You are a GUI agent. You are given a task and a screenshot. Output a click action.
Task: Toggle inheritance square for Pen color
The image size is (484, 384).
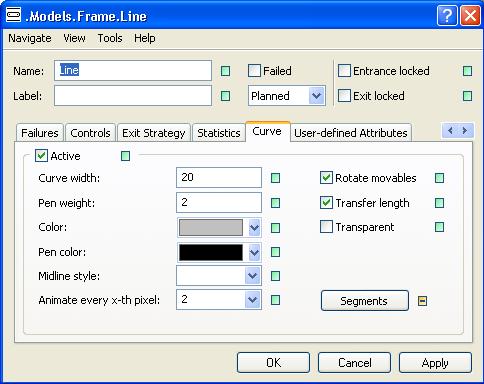coord(275,252)
